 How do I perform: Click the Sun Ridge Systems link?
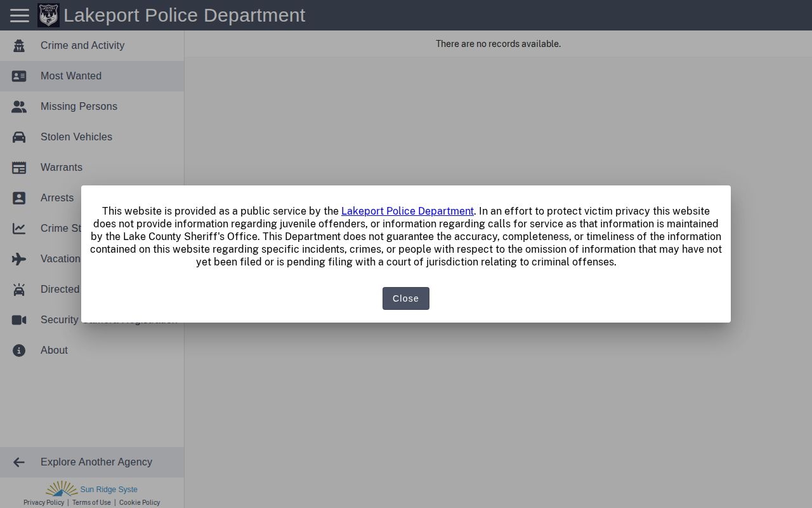[x=108, y=490]
